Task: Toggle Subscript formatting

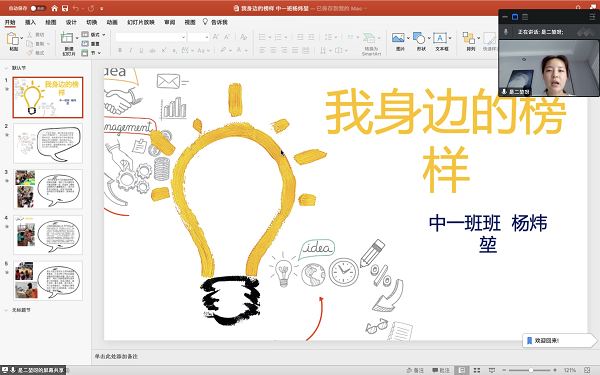Action: pyautogui.click(x=174, y=50)
